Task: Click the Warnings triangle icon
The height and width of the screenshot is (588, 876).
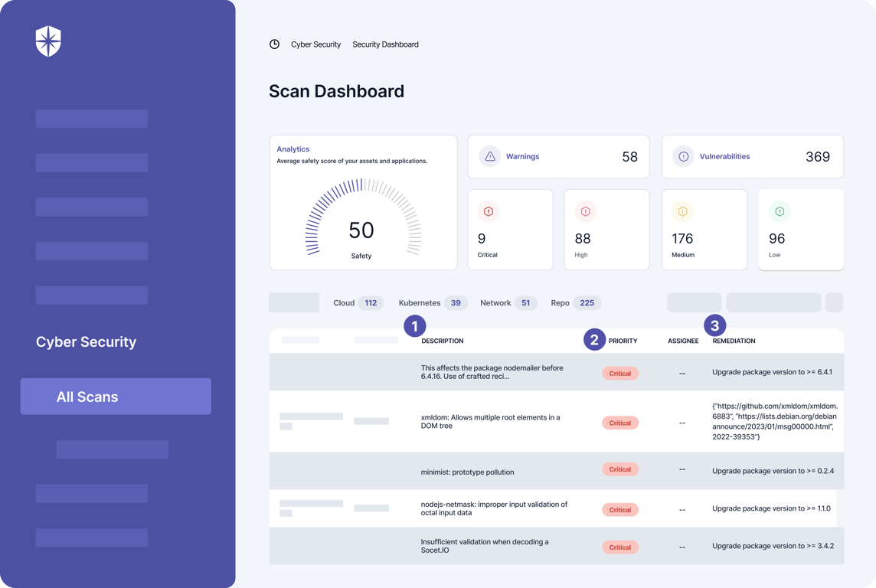Action: point(490,156)
